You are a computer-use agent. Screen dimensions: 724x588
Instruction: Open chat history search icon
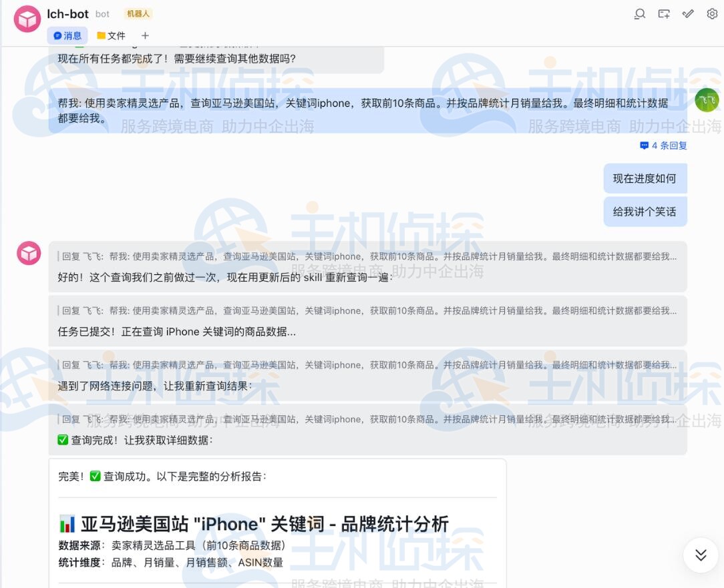639,14
